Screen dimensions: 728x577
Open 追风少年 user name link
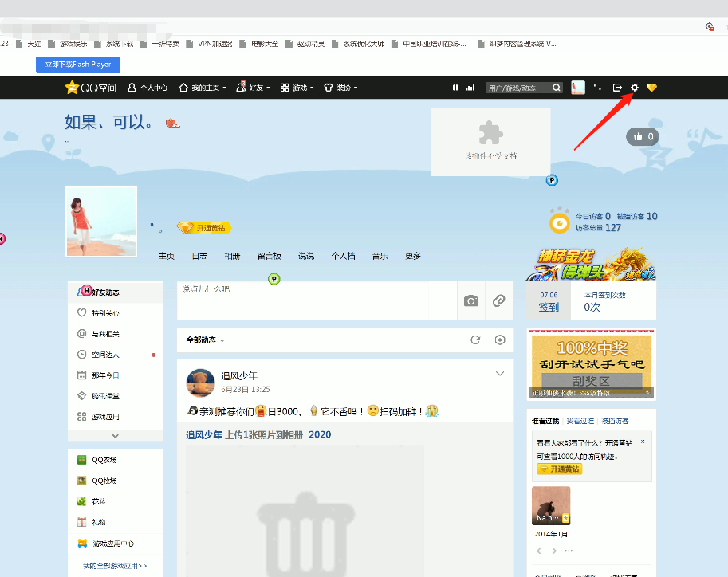[238, 376]
